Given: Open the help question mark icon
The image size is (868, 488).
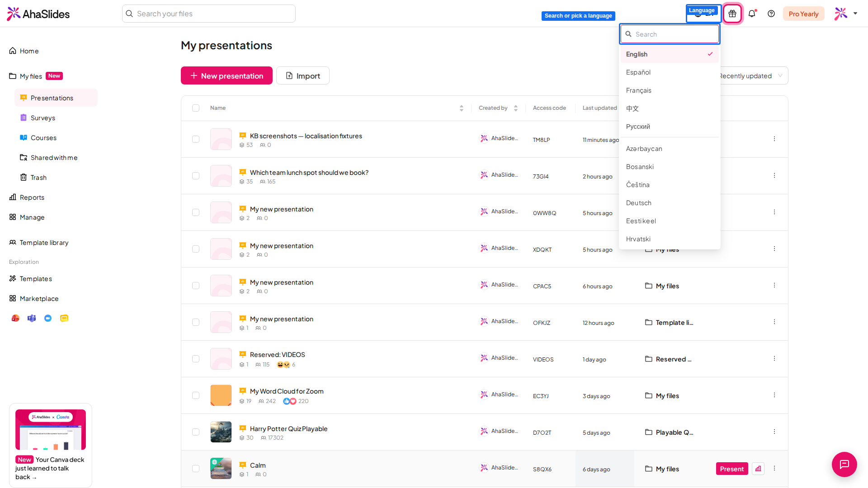Looking at the screenshot, I should [771, 14].
